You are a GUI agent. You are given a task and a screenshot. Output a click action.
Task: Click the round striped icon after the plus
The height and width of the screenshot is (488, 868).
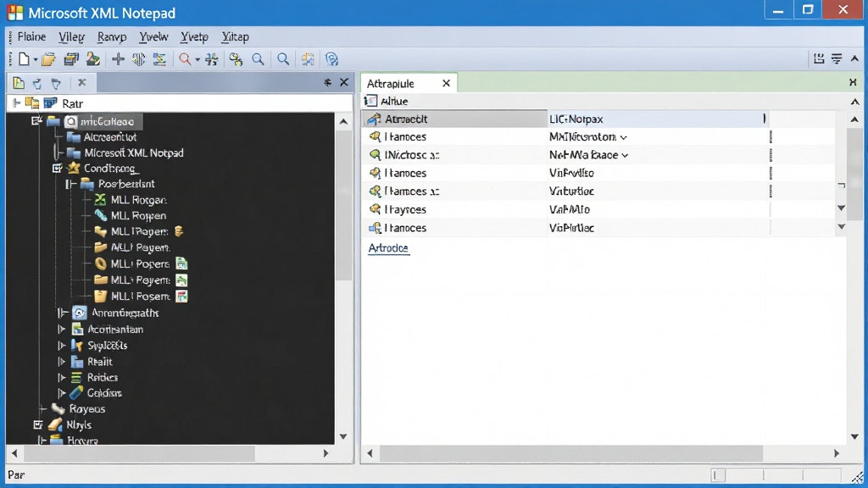pyautogui.click(x=138, y=59)
